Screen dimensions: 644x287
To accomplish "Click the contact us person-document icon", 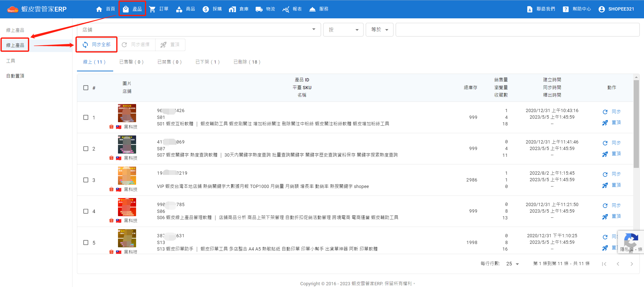I will 530,9.
